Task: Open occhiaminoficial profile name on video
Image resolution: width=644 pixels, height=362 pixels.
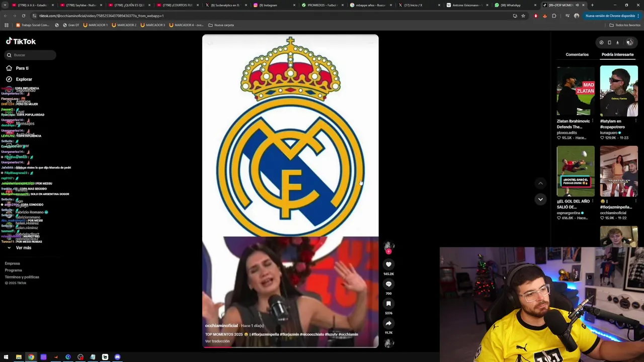Action: tap(221, 326)
